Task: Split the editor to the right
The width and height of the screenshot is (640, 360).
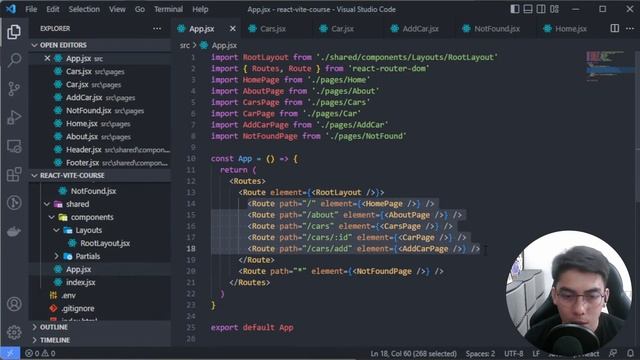Action: coord(614,28)
